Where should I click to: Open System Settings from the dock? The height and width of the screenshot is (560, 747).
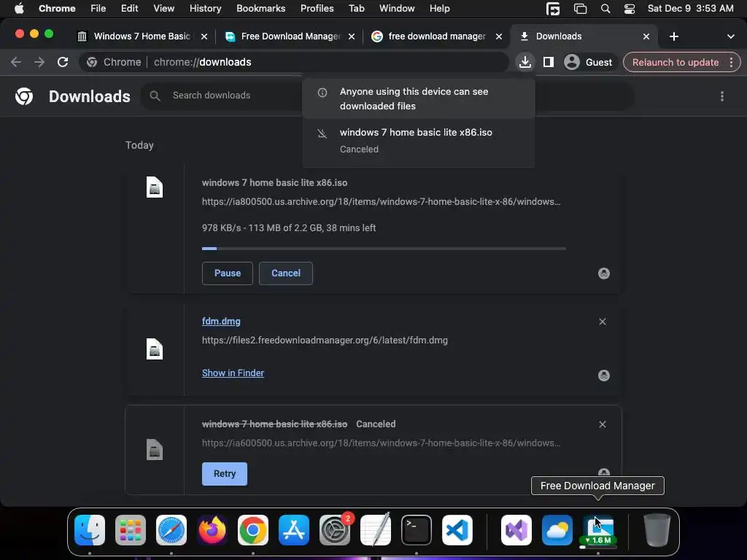334,530
